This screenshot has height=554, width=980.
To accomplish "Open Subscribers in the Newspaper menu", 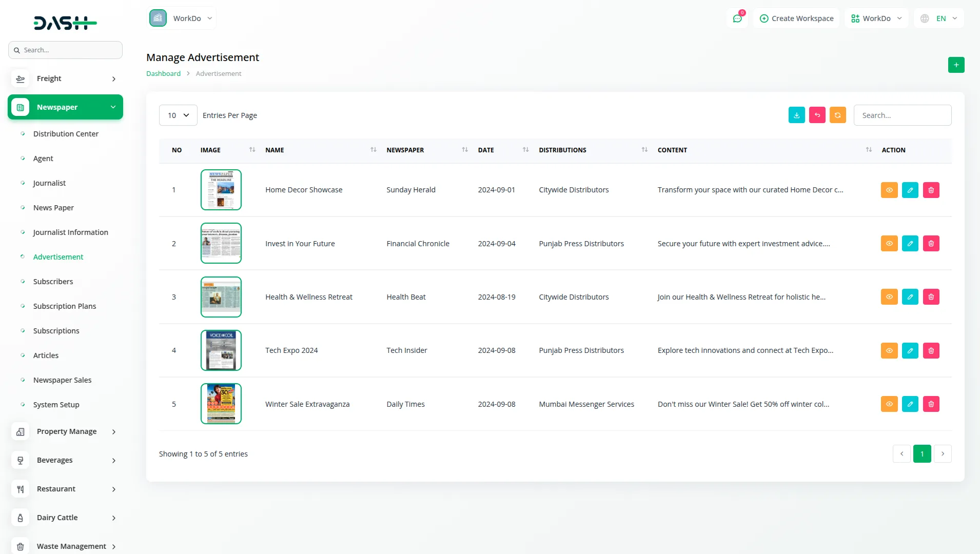I will [x=53, y=282].
